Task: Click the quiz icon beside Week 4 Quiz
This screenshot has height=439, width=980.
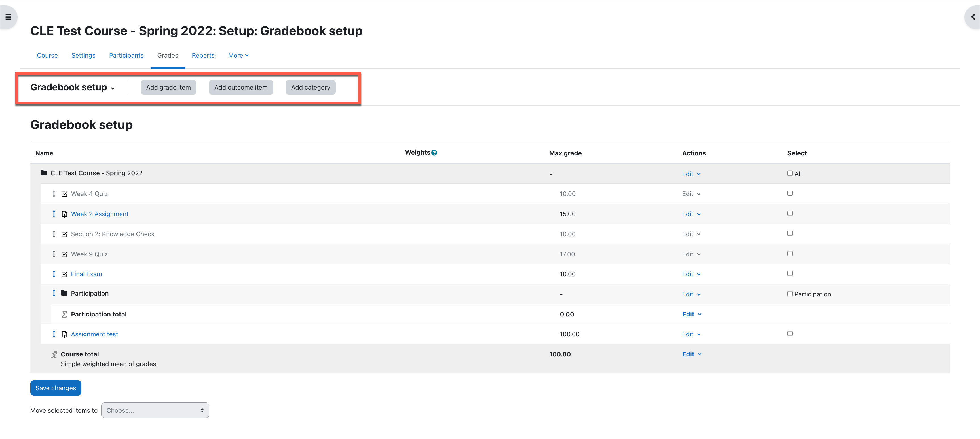Action: tap(64, 194)
